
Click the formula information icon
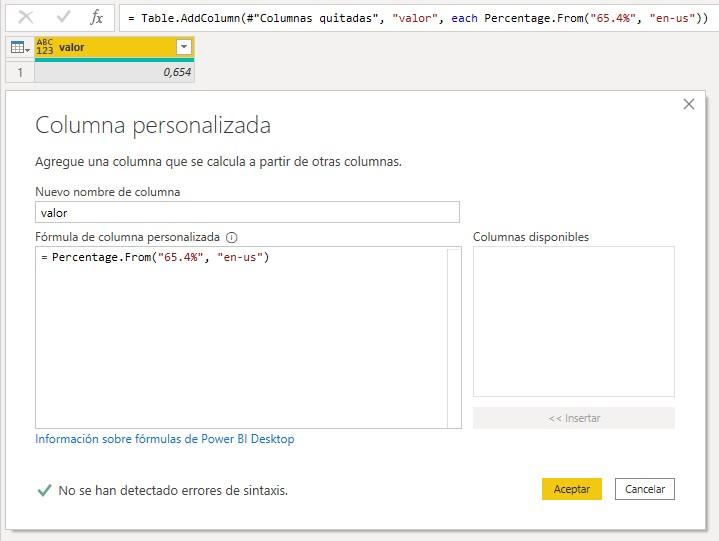click(x=232, y=237)
